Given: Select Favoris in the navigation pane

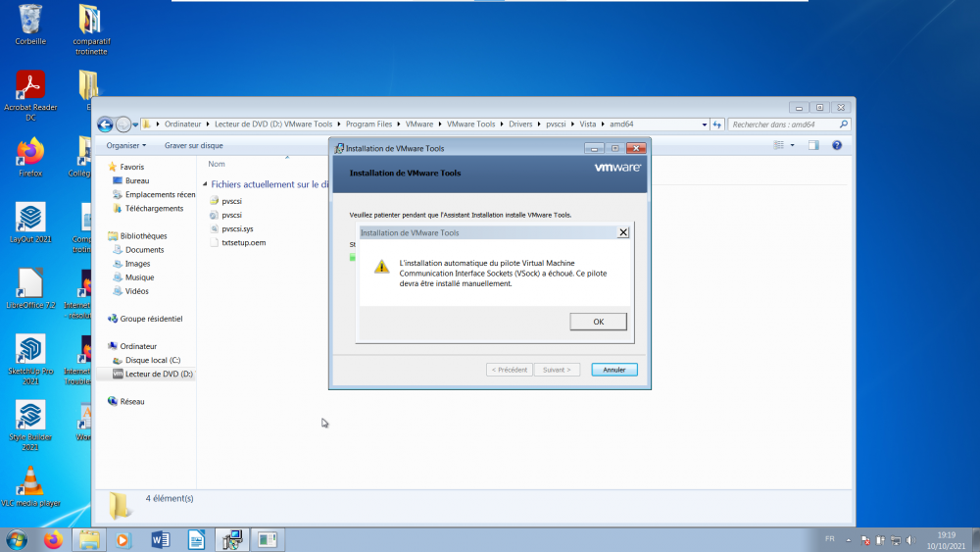Looking at the screenshot, I should point(125,167).
